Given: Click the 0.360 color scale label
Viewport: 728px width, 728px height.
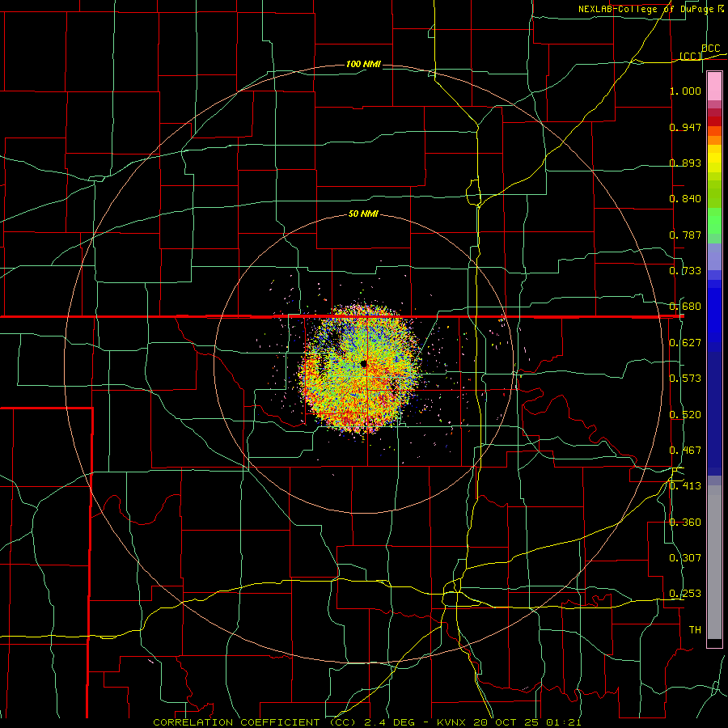Looking at the screenshot, I should click(685, 523).
